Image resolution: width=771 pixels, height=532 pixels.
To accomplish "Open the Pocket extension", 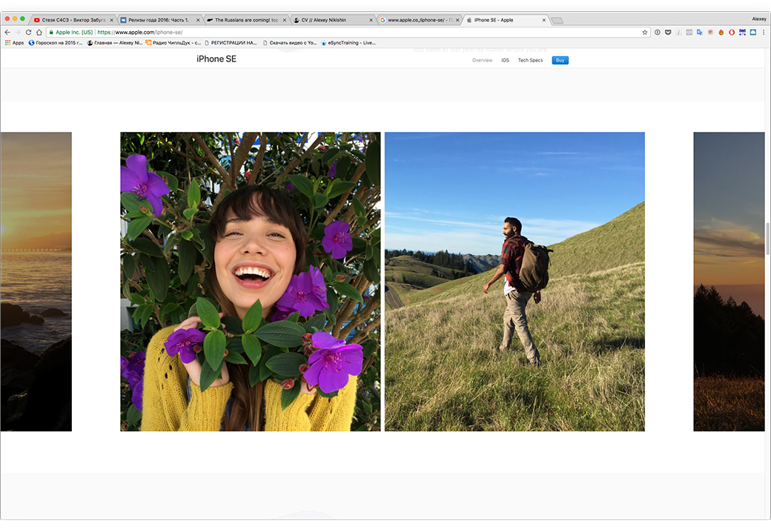I will pyautogui.click(x=668, y=33).
